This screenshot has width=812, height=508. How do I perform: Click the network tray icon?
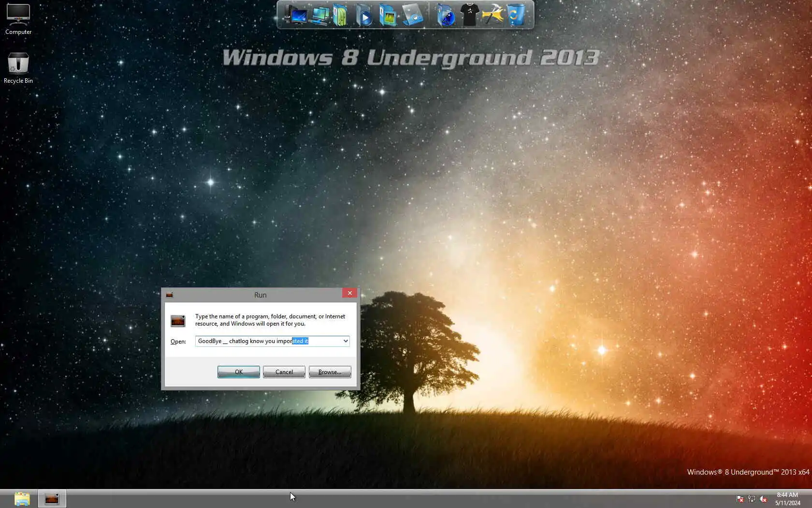click(752, 499)
